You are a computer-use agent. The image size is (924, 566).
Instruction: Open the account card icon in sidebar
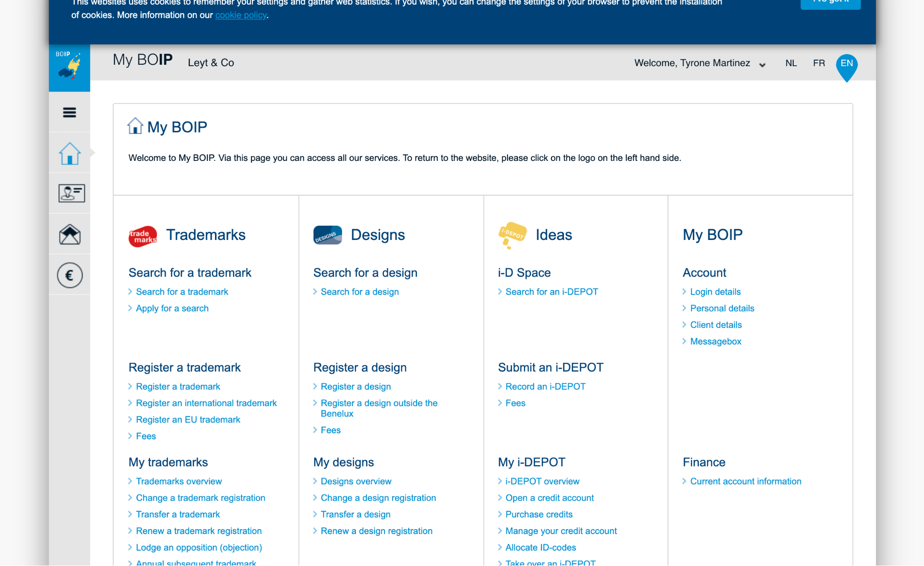71,193
